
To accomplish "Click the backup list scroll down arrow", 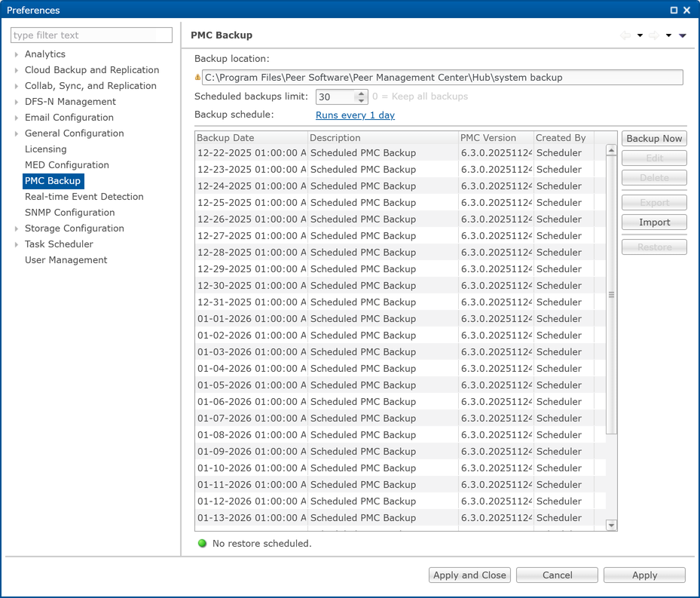I will (611, 525).
